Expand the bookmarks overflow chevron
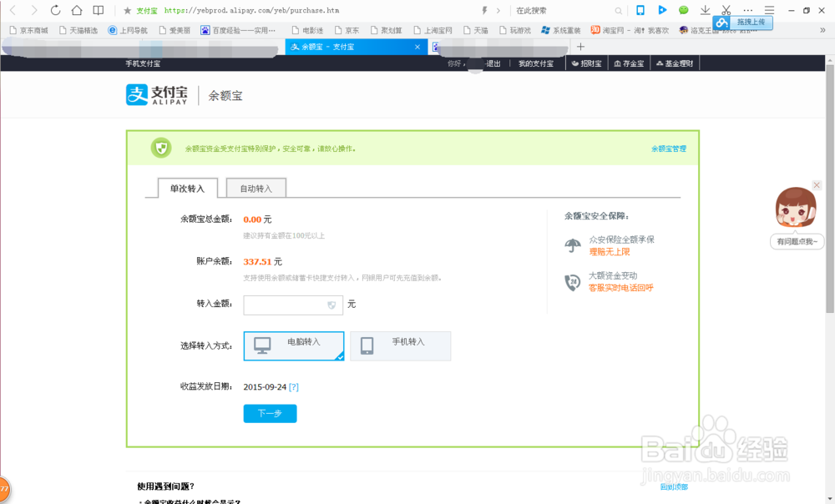 click(x=822, y=30)
